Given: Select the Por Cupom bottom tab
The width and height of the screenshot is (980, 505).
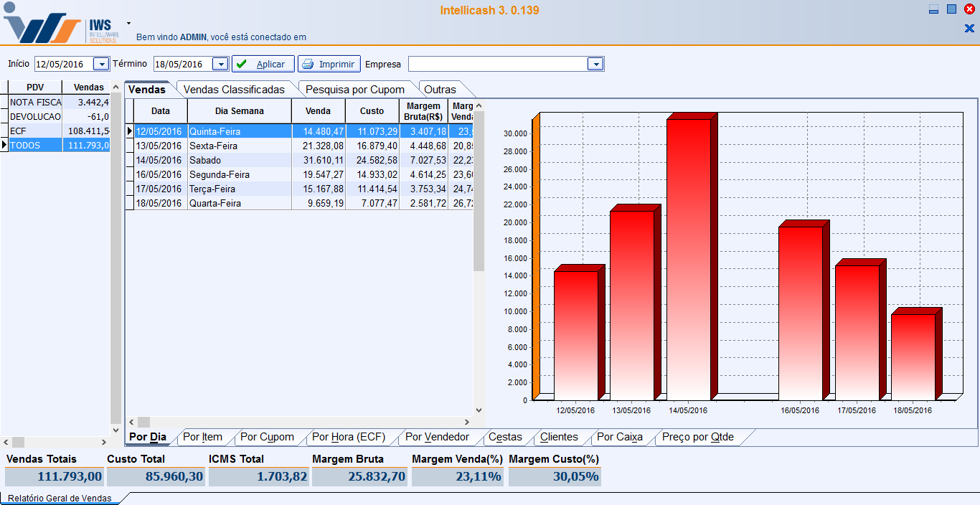Looking at the screenshot, I should pyautogui.click(x=267, y=437).
